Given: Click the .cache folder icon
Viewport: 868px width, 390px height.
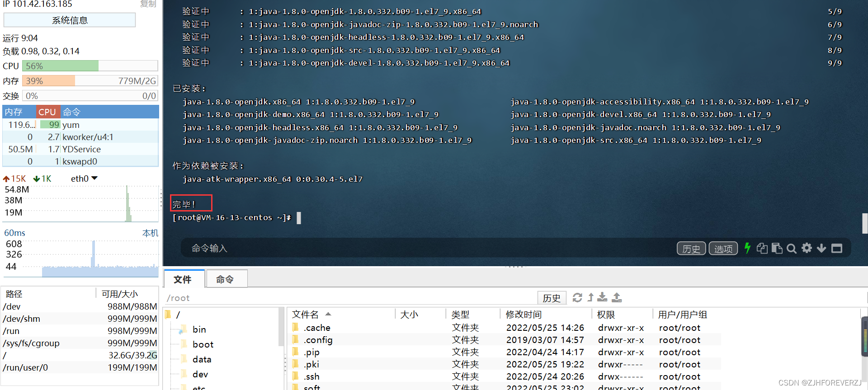Looking at the screenshot, I should tap(295, 327).
